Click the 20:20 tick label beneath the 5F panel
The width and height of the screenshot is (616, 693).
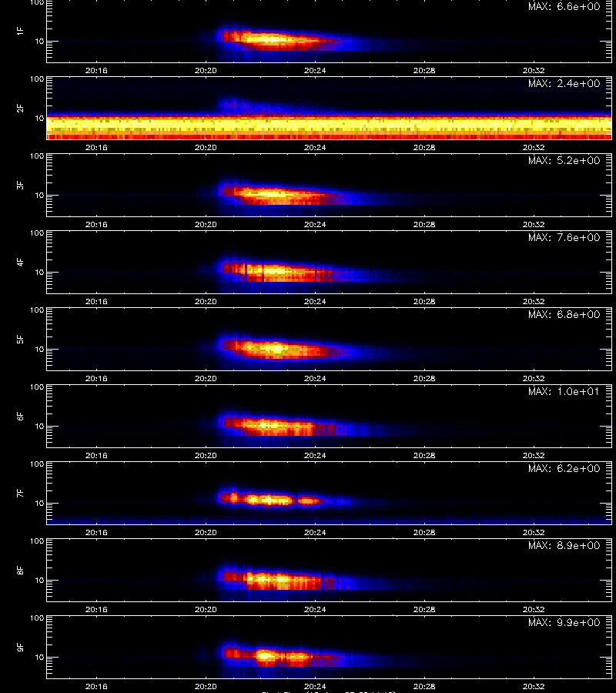(x=206, y=378)
